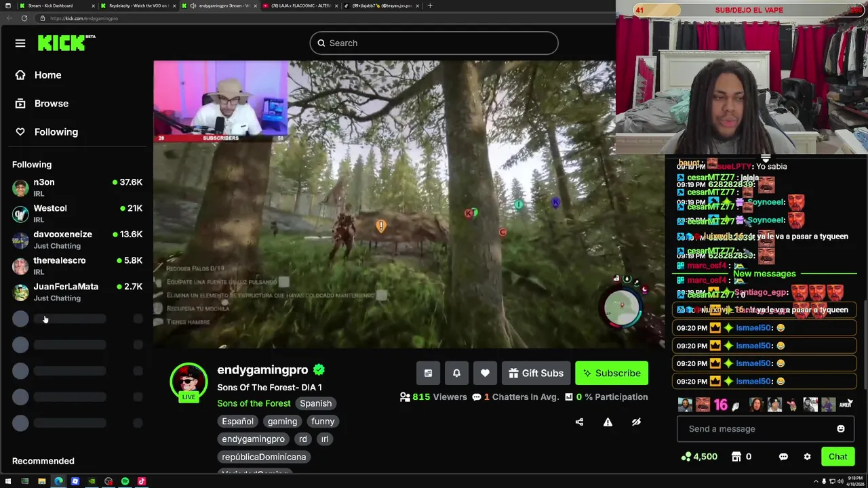Mute the endygamingpro tab speaker icon
The image size is (868, 488).
(x=193, y=5)
